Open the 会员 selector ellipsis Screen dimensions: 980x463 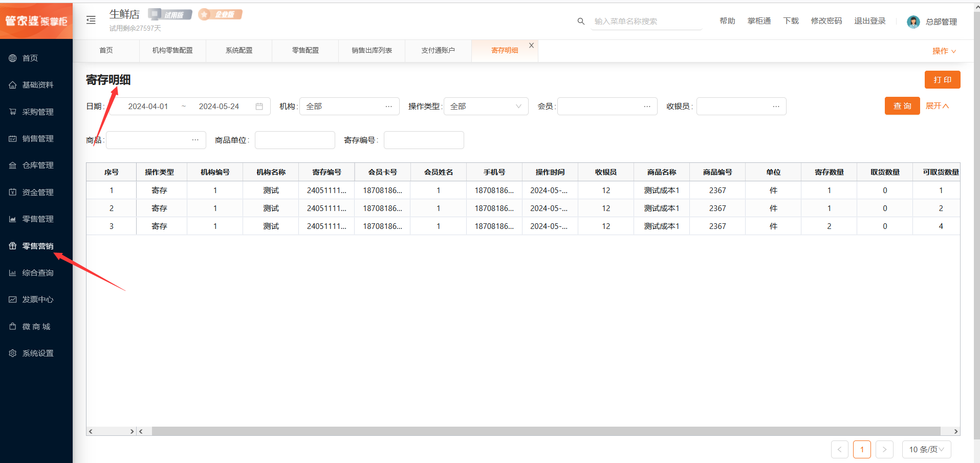tap(647, 107)
